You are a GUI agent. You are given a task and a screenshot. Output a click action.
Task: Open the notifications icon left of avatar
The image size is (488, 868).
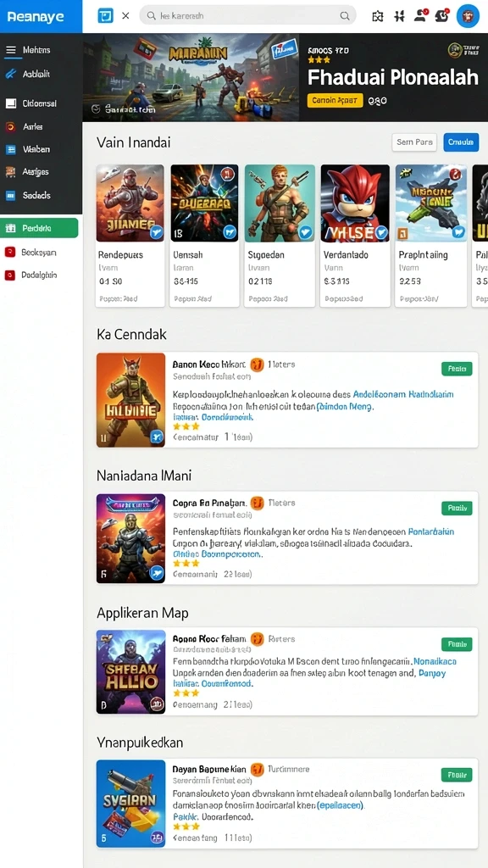[x=442, y=15]
